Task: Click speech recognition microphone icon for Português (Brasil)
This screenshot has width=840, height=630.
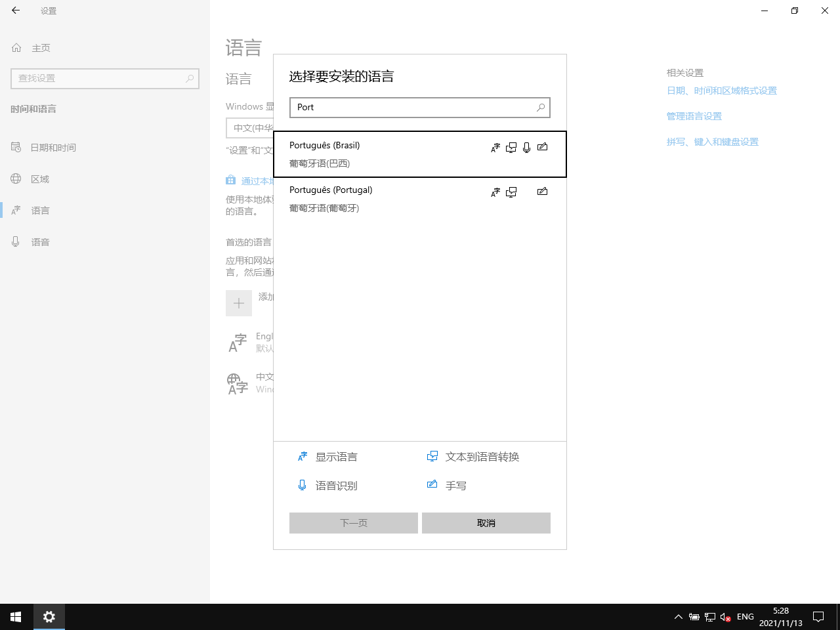Action: coord(526,148)
